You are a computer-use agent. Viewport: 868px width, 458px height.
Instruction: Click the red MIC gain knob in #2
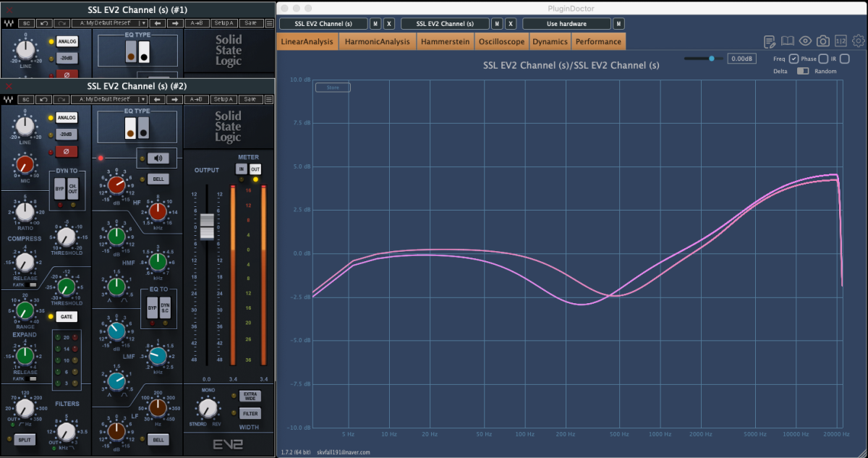(x=25, y=163)
